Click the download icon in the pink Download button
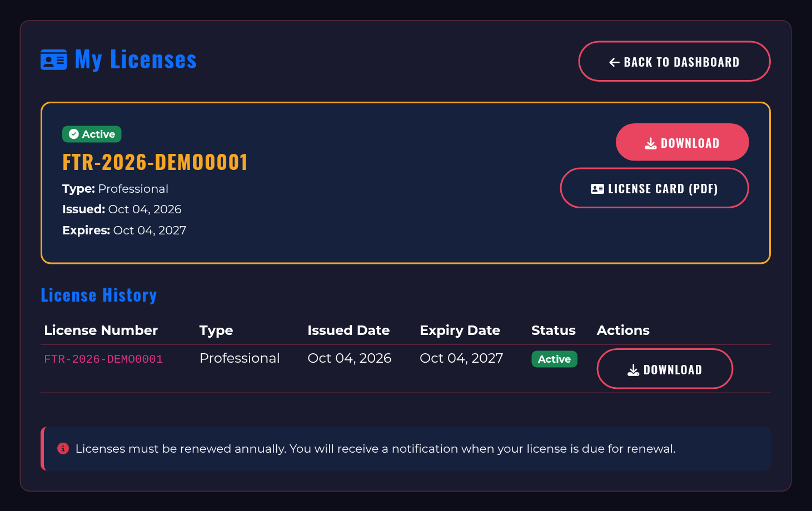 point(650,143)
